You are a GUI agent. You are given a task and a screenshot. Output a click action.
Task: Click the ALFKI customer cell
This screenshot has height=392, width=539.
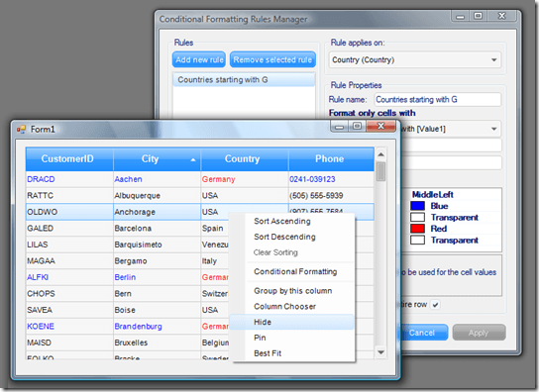coord(69,277)
